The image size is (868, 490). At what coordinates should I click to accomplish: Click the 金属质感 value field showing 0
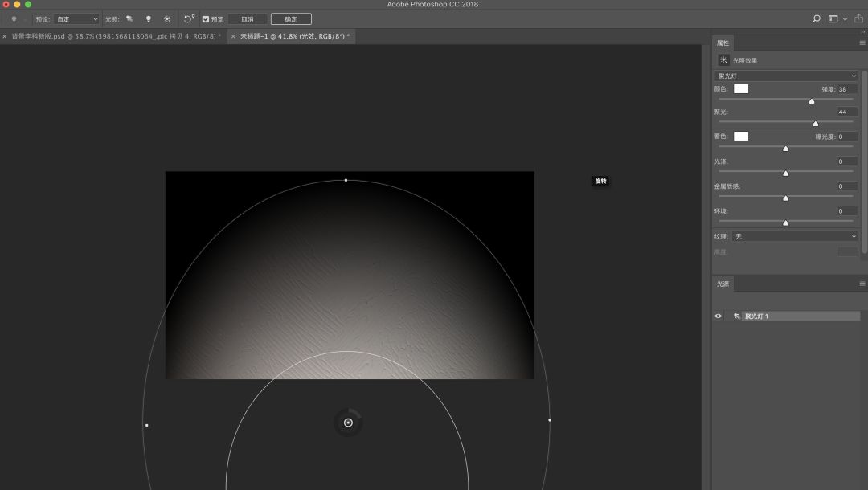[x=847, y=186]
